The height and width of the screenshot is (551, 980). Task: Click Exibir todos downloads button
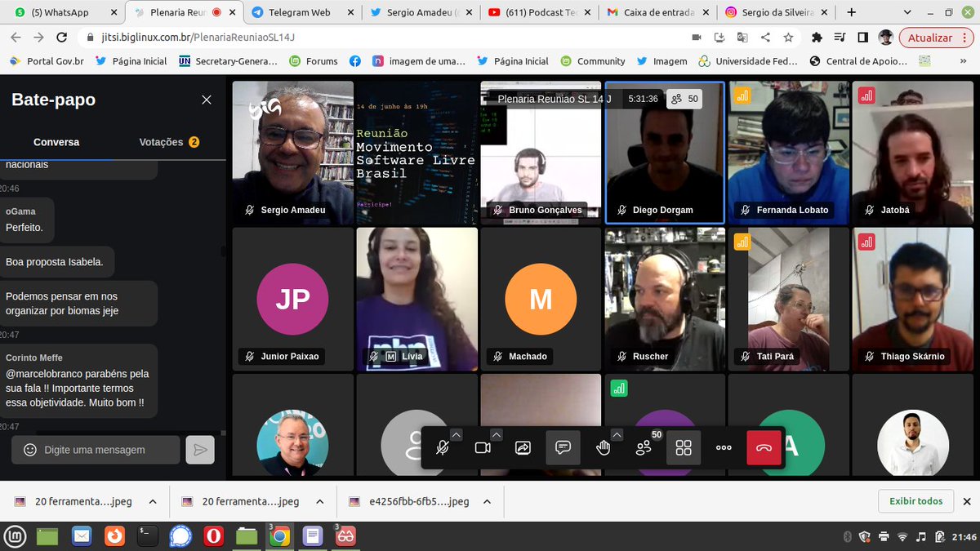[x=915, y=501]
